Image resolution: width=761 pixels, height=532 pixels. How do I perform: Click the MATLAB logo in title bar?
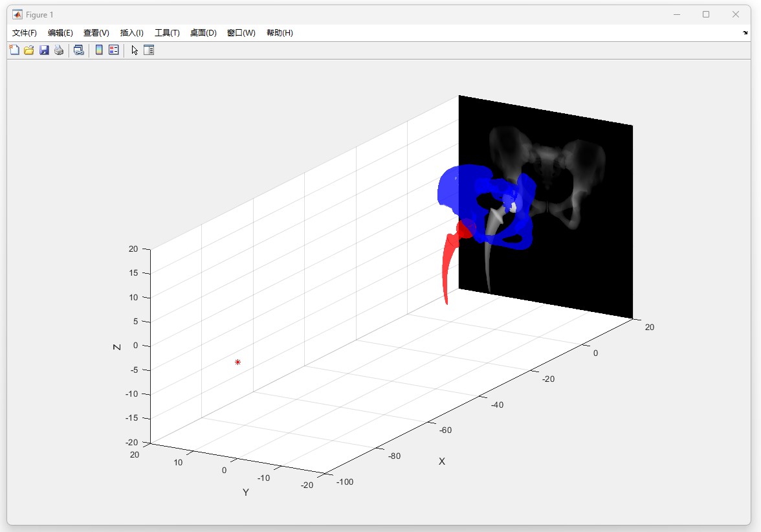(x=17, y=14)
